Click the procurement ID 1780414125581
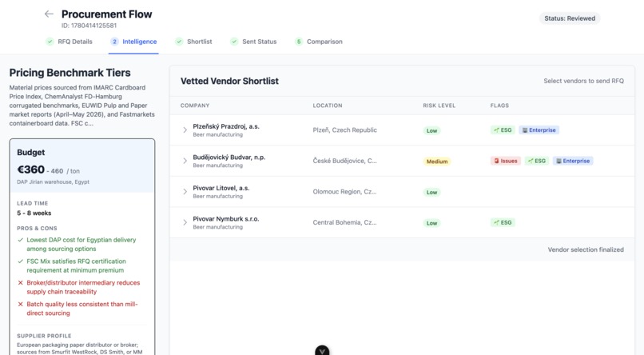 click(89, 26)
